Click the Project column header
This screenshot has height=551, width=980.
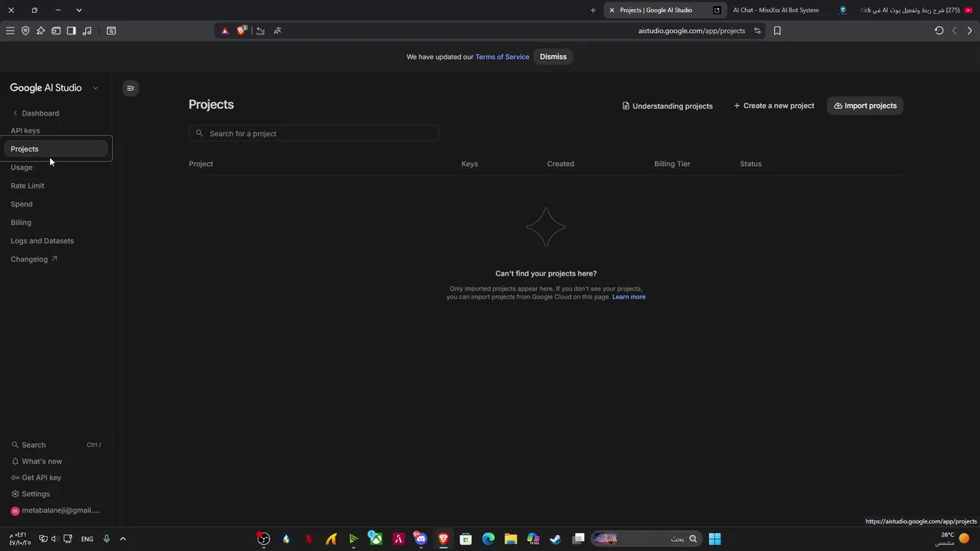tap(201, 164)
